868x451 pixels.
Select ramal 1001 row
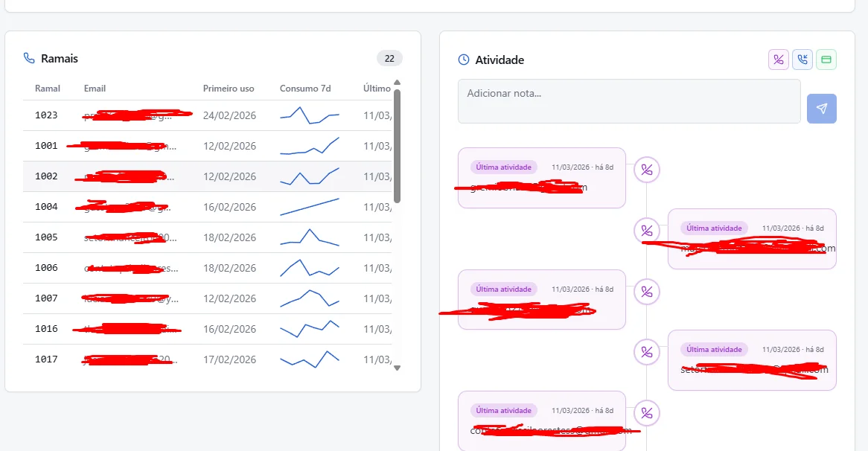[208, 146]
